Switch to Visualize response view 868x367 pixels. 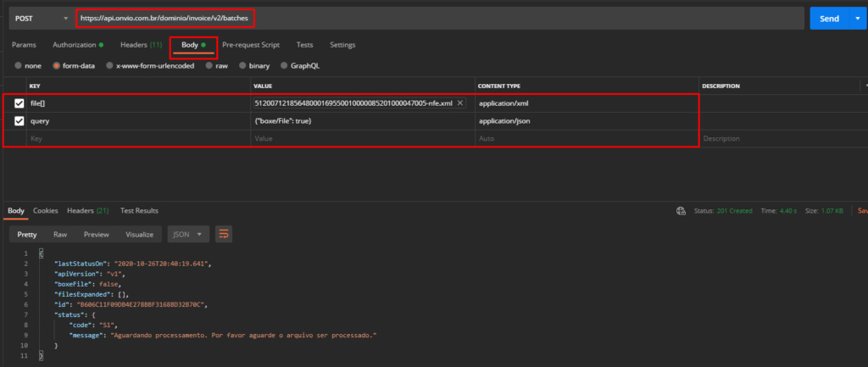(140, 235)
